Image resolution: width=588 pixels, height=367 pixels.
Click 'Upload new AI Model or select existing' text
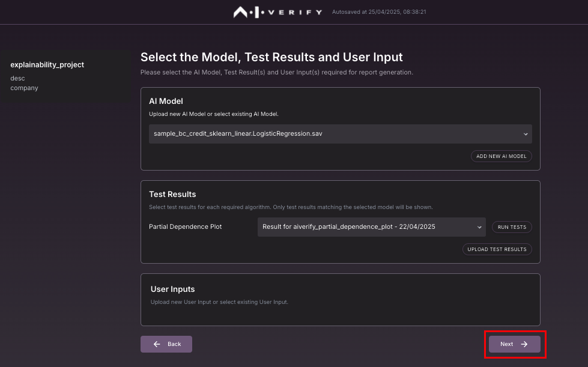click(x=214, y=114)
